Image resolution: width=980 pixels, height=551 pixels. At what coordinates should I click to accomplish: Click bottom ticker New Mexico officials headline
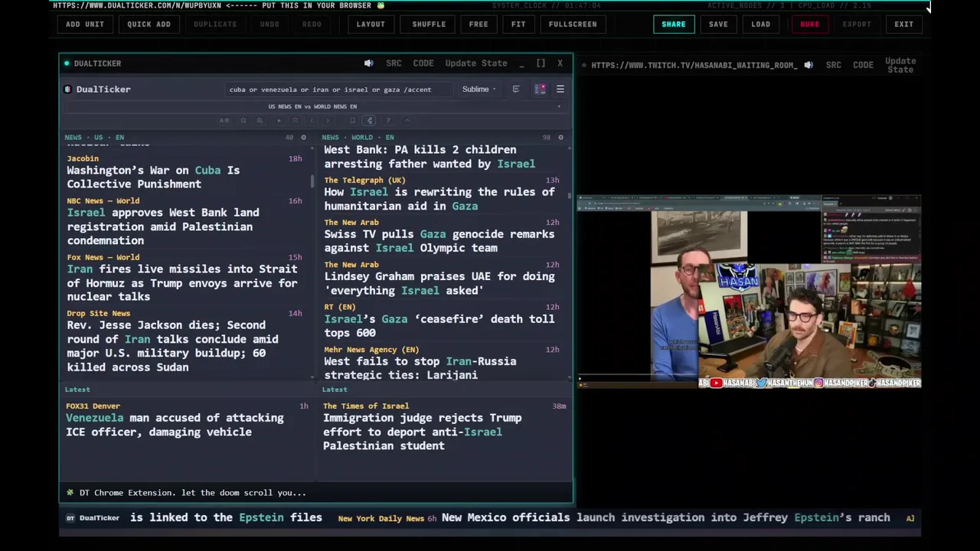[665, 518]
